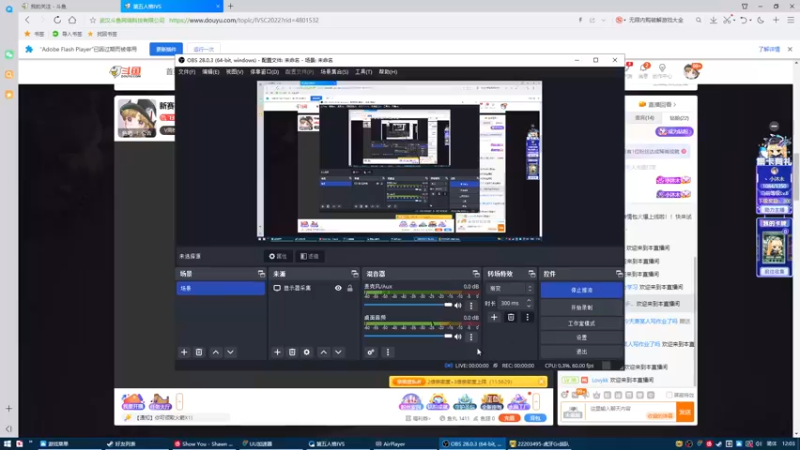This screenshot has width=800, height=450.
Task: Go to browser home page
Action: coord(72,20)
